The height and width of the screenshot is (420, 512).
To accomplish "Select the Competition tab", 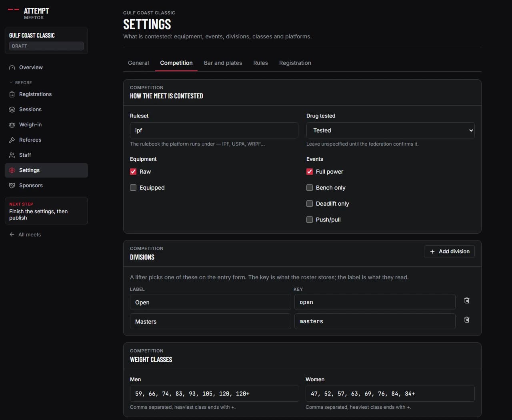I will tap(176, 63).
